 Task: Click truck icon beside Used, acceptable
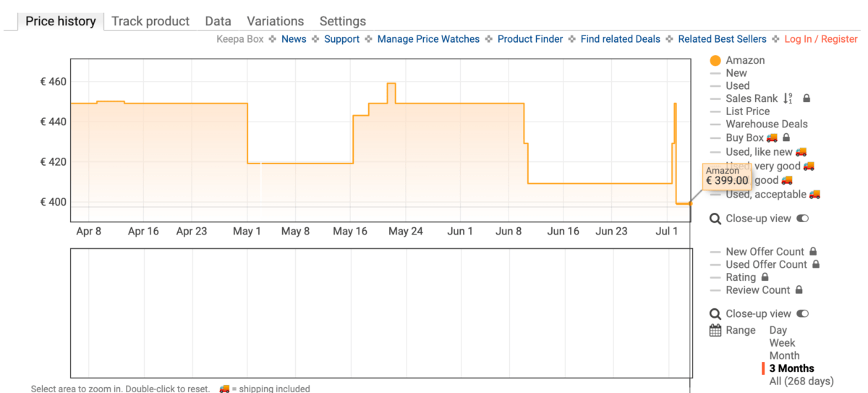(814, 194)
